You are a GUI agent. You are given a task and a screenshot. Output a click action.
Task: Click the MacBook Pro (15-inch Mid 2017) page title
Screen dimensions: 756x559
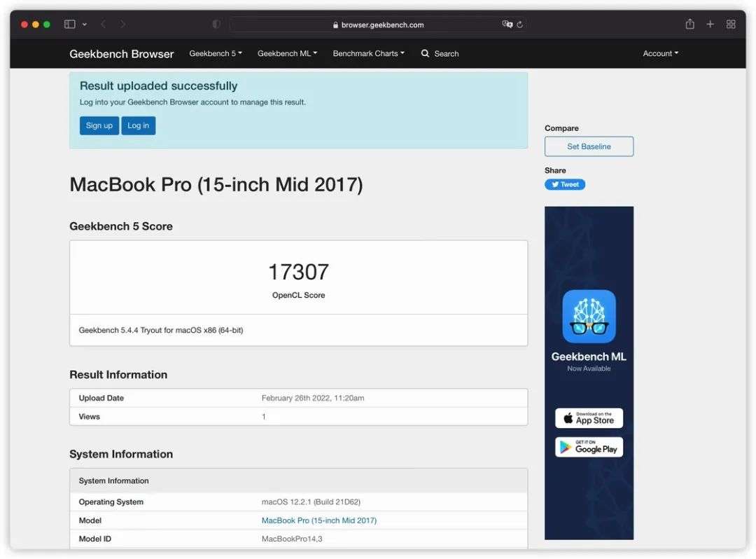[216, 185]
